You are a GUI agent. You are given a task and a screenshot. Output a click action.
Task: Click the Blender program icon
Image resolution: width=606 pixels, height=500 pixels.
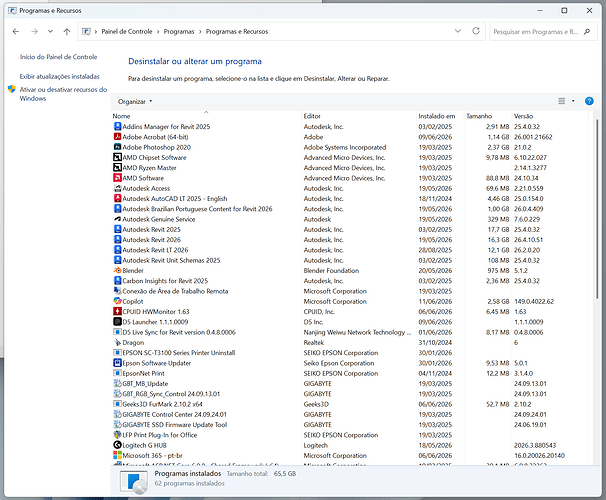tap(117, 270)
